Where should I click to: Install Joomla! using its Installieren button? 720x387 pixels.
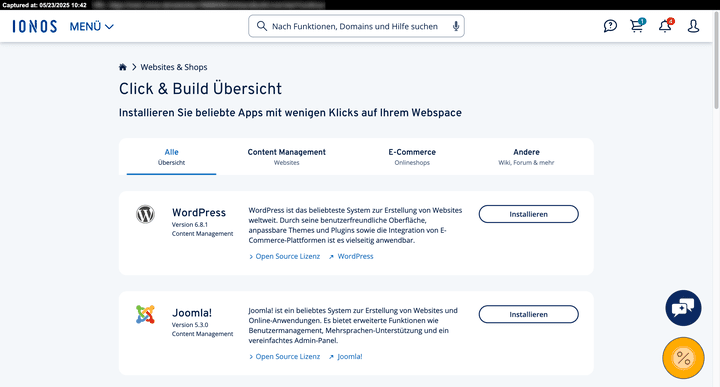(x=529, y=314)
